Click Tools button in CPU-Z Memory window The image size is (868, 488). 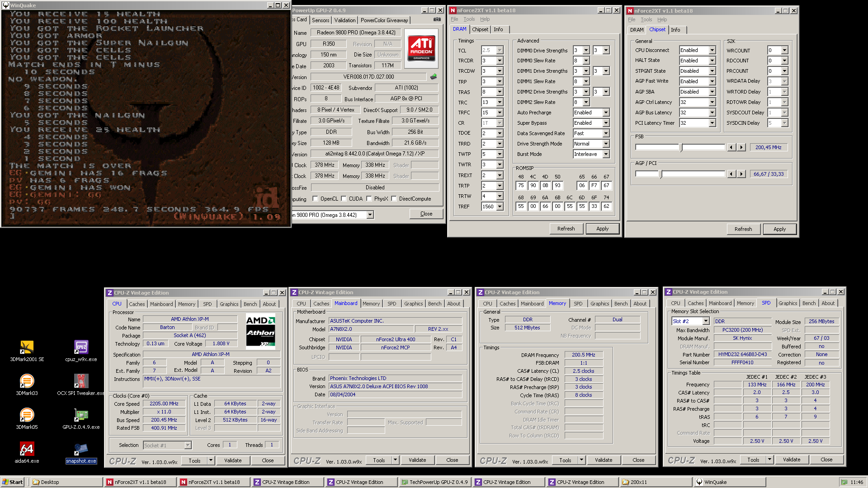[x=566, y=460]
